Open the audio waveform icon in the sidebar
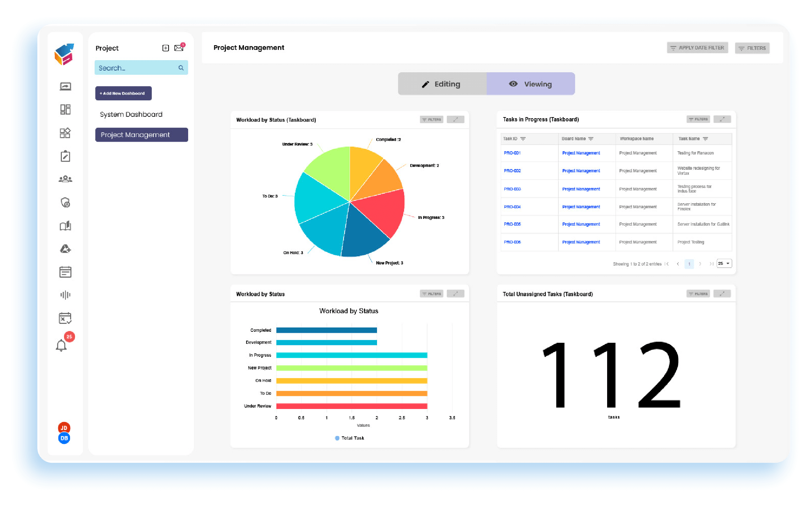 click(x=65, y=295)
